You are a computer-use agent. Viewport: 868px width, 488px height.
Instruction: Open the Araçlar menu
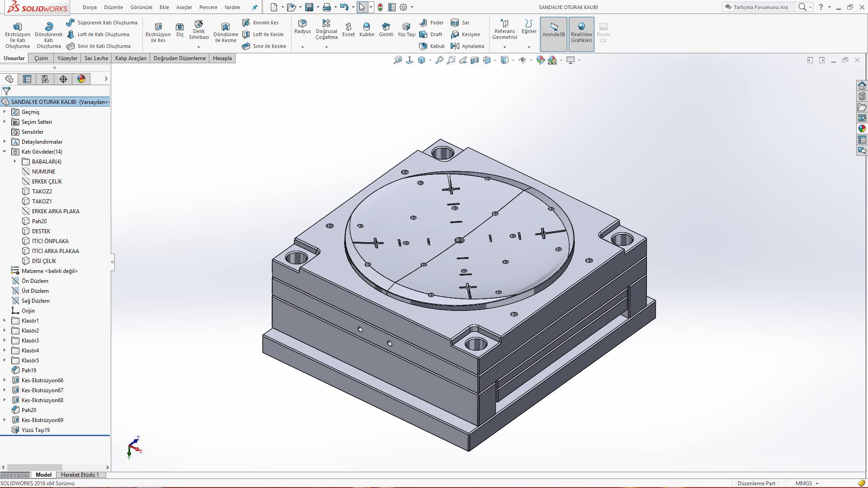tap(184, 7)
